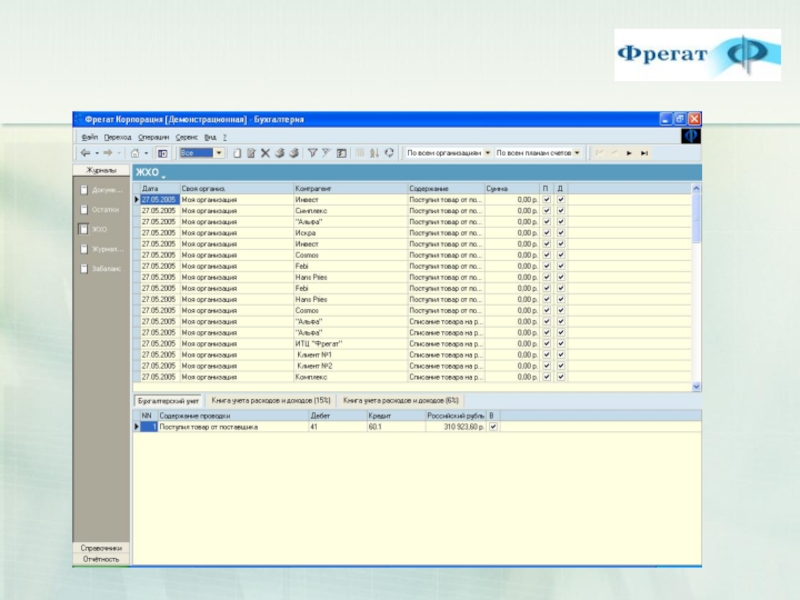Sort by the Дата column header
The image size is (800, 600).
pos(160,188)
